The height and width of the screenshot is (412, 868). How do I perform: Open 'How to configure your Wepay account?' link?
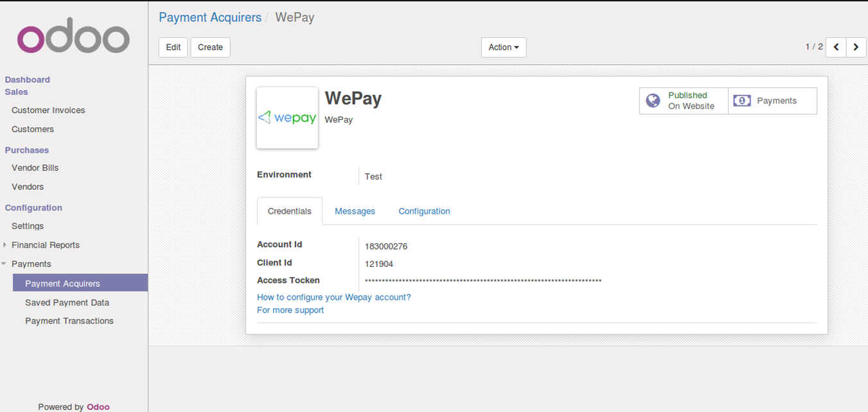(x=333, y=297)
